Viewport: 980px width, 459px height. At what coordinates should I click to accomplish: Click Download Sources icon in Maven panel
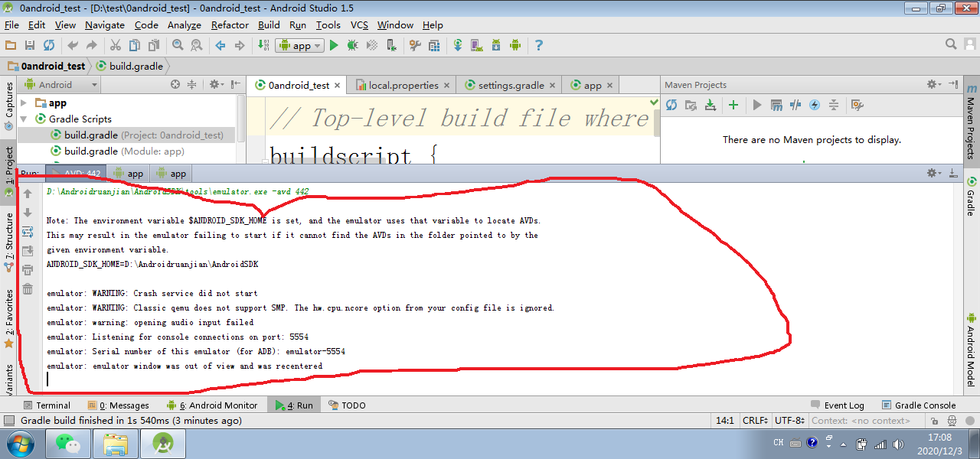(x=710, y=105)
